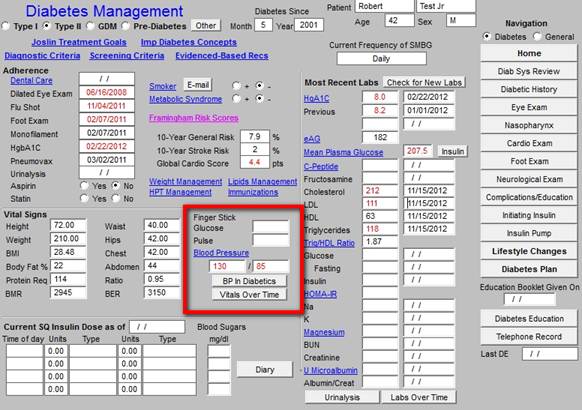Click the Check for New Labs button
This screenshot has width=582, height=410.
424,82
